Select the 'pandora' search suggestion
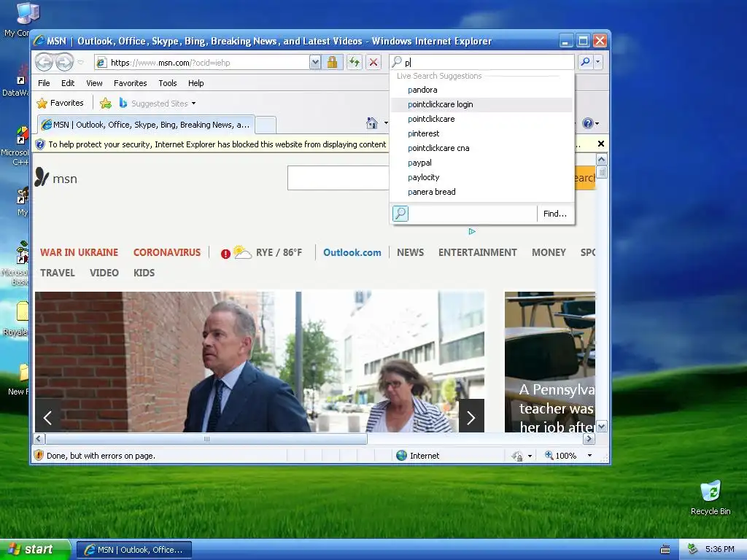747x560 pixels. [x=481, y=90]
